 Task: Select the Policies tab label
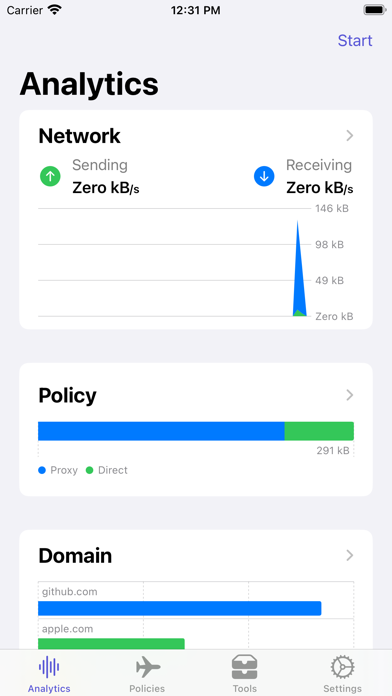(x=147, y=688)
